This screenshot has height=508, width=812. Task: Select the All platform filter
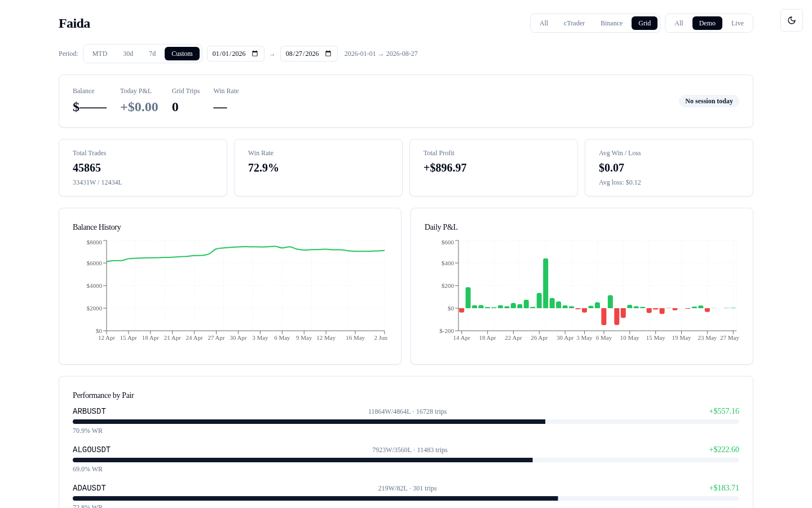(544, 23)
